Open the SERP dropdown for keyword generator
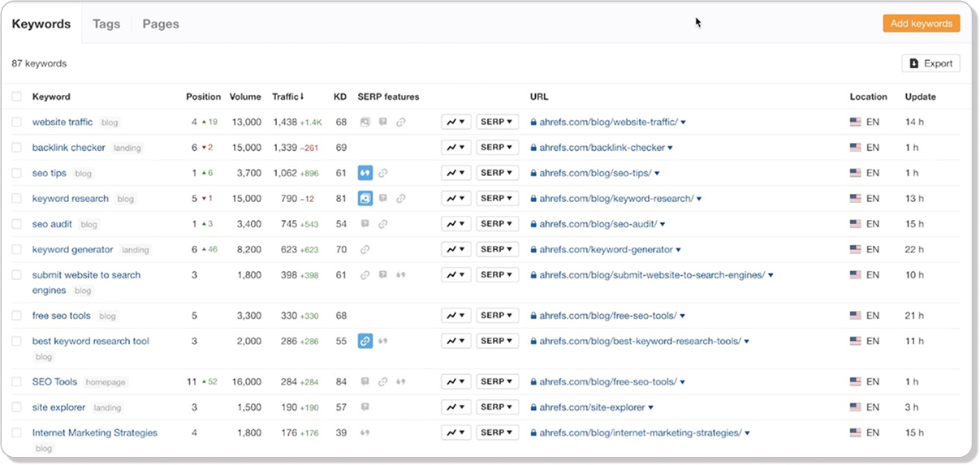This screenshot has height=465, width=980. pyautogui.click(x=497, y=249)
